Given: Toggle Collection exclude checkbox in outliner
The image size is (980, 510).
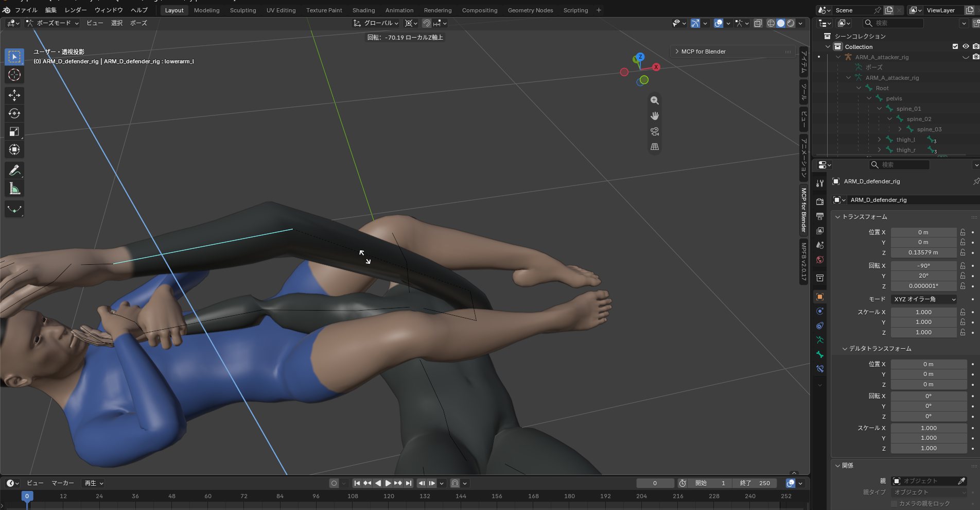Looking at the screenshot, I should pos(955,46).
